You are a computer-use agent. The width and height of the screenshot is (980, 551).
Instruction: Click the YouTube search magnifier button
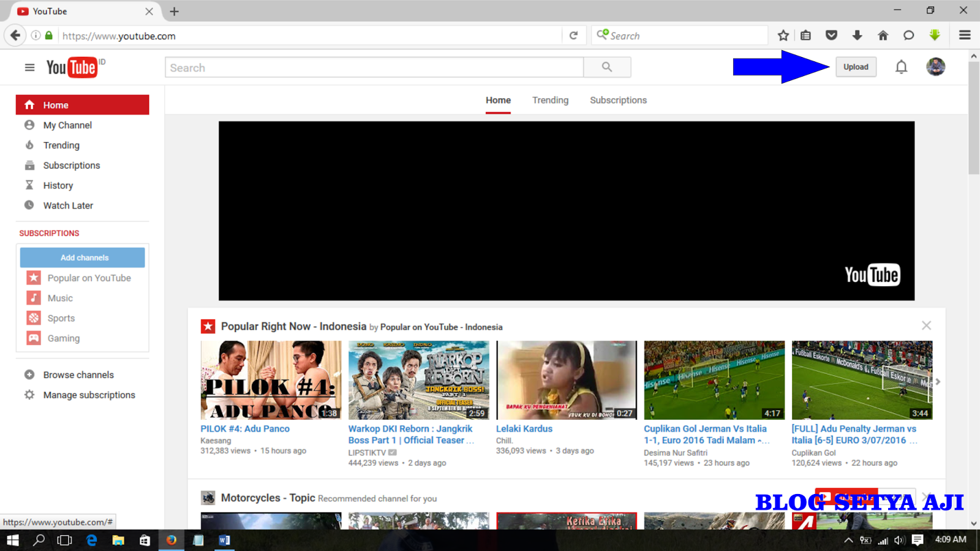tap(607, 67)
